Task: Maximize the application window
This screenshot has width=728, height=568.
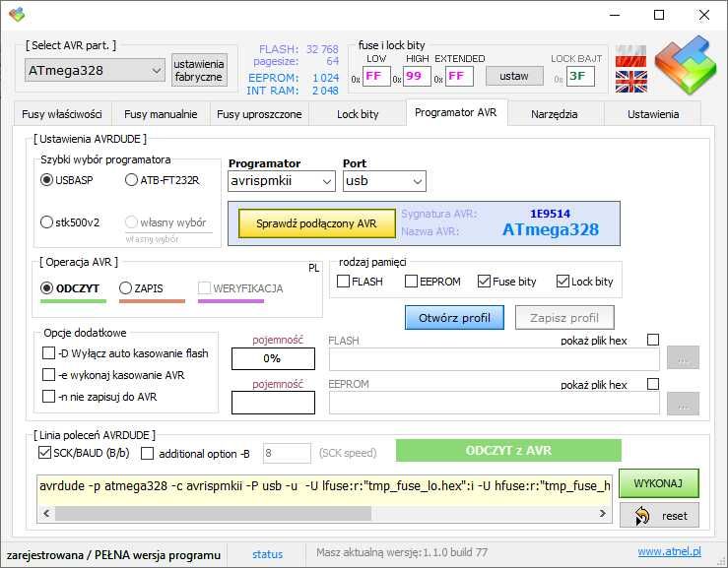Action: (659, 15)
